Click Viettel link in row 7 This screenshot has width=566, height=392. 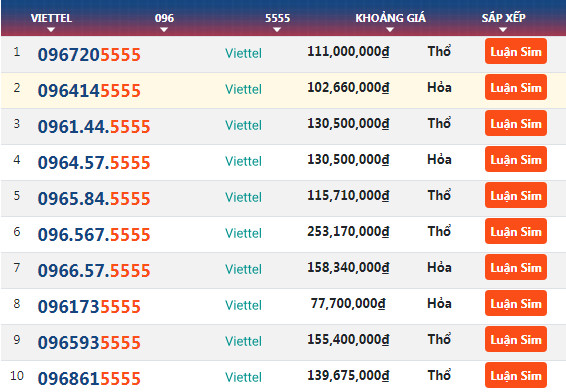[x=243, y=269]
